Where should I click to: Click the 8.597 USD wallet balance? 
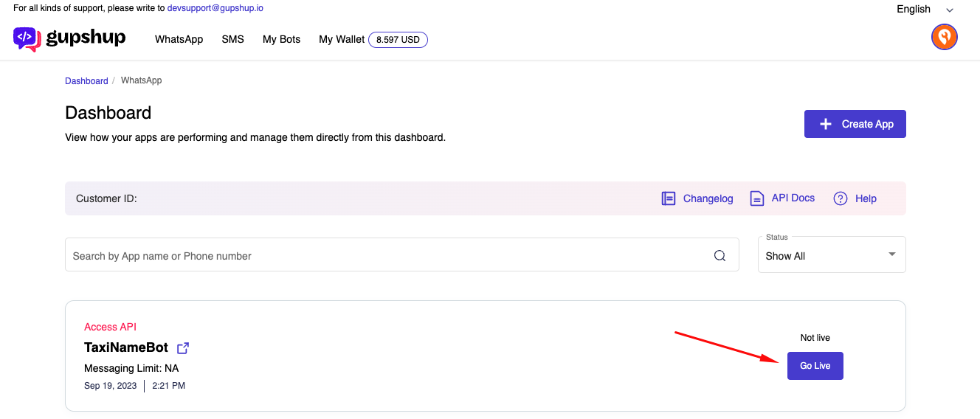click(x=398, y=40)
